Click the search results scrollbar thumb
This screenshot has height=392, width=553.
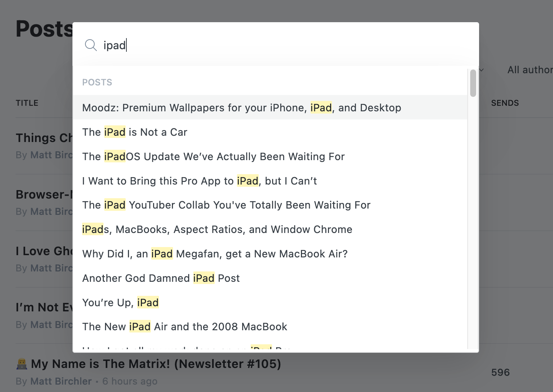click(473, 83)
